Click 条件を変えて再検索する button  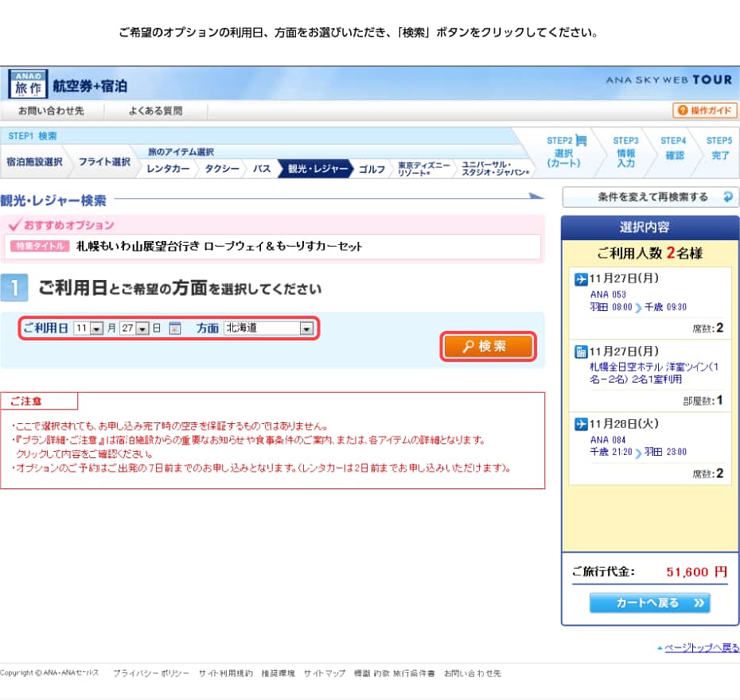point(651,197)
